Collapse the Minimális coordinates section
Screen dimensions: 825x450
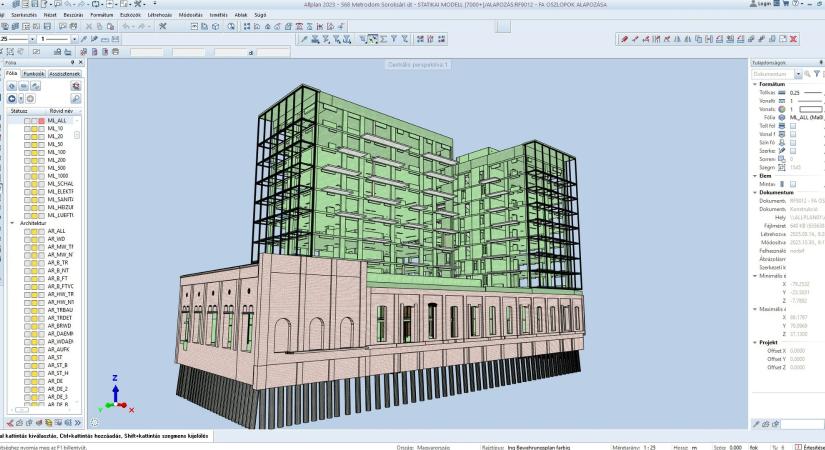tap(755, 276)
